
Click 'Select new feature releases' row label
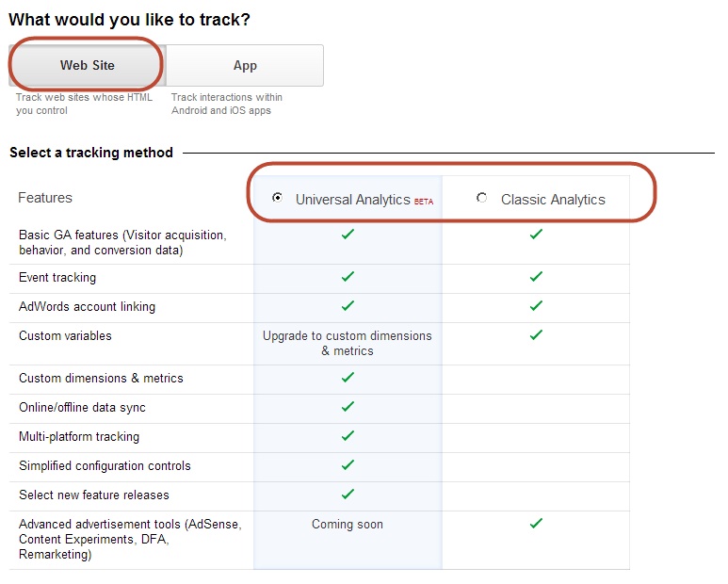point(94,495)
